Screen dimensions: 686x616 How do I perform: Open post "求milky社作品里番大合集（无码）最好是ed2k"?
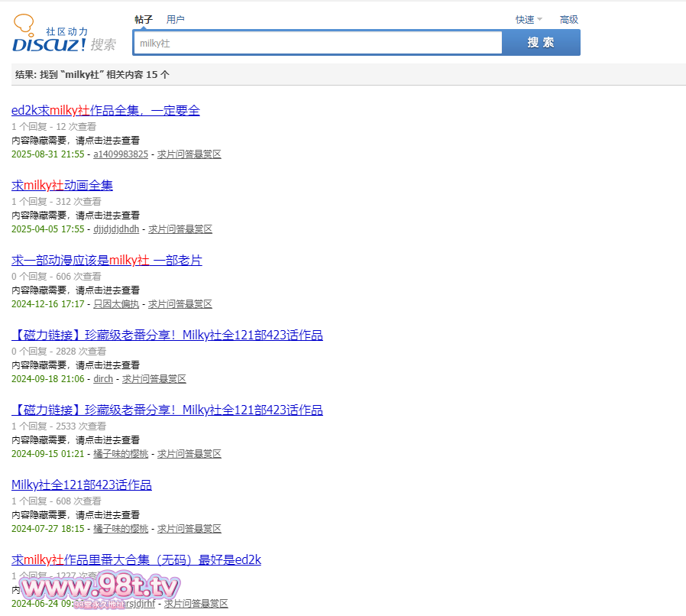tap(136, 559)
